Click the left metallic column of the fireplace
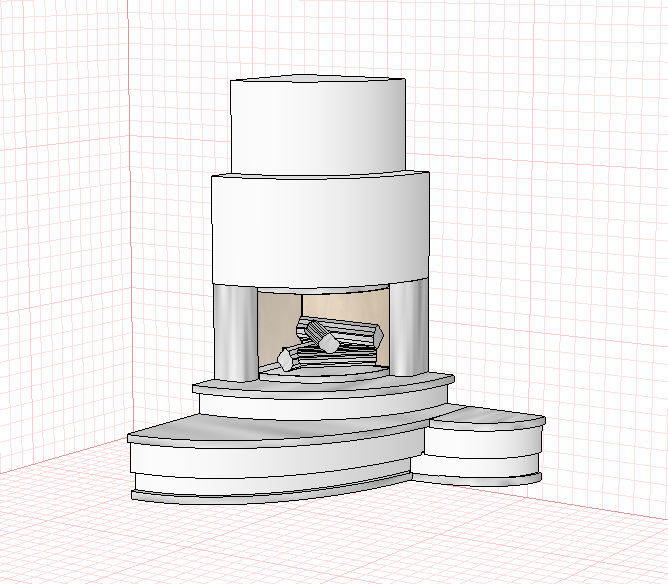This screenshot has height=584, width=668. [x=236, y=332]
